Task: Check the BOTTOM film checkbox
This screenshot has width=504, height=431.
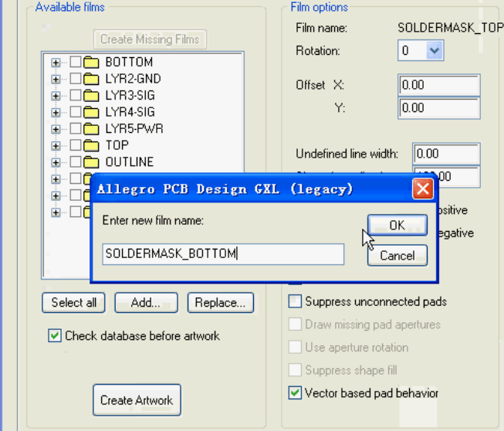Action: point(76,62)
